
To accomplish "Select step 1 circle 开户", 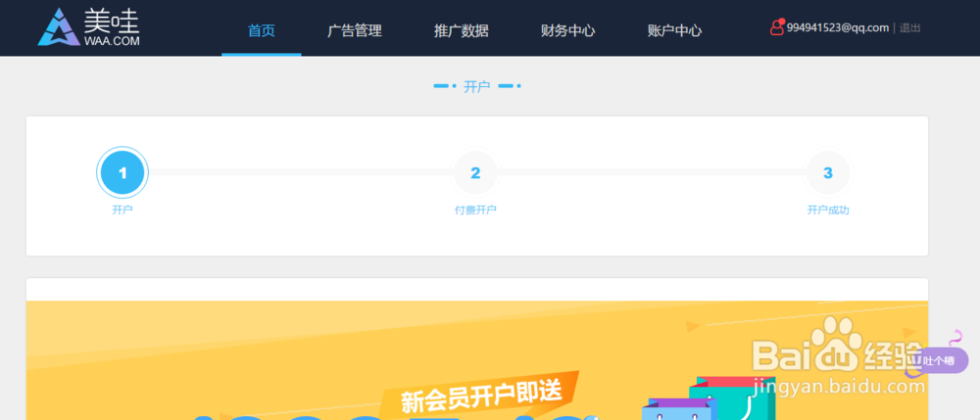I will pos(122,173).
